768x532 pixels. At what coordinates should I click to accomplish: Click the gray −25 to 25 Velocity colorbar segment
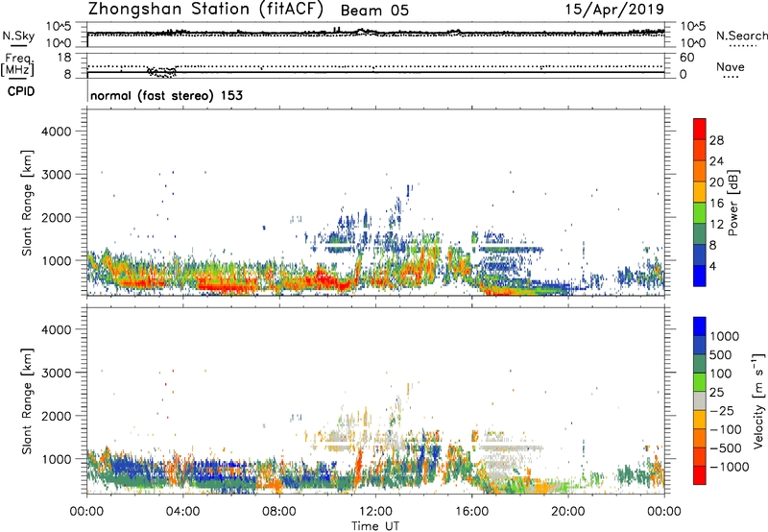coord(700,401)
